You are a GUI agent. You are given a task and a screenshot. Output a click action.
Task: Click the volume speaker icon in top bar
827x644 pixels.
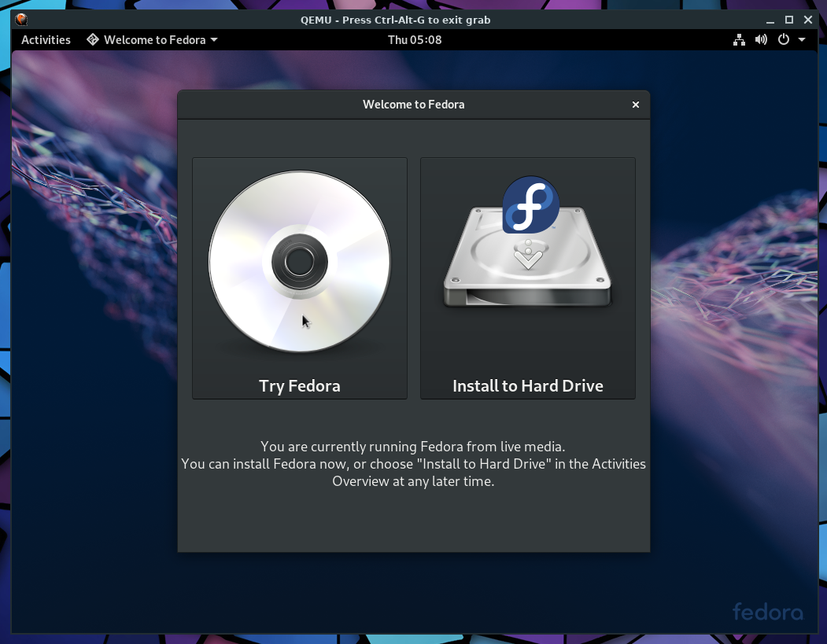click(761, 40)
